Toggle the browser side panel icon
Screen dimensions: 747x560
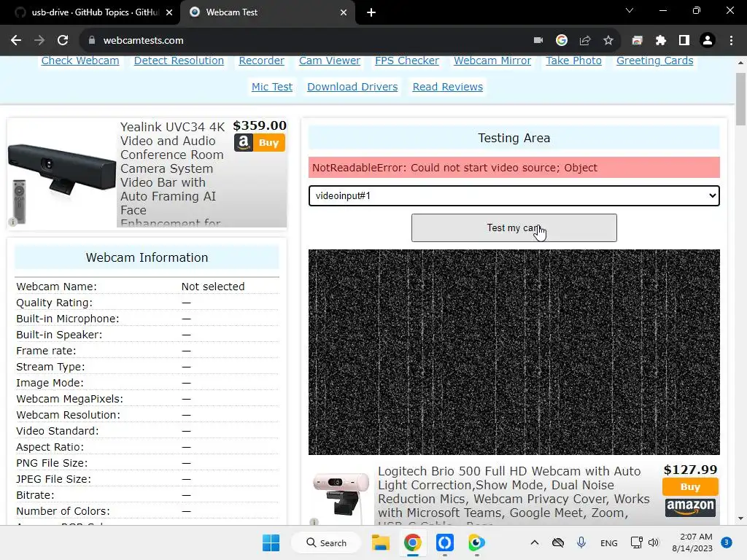[684, 41]
